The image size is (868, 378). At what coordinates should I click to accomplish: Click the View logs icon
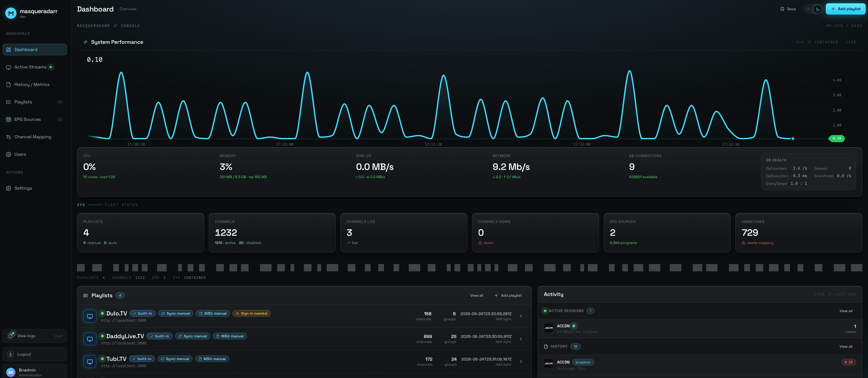pyautogui.click(x=10, y=336)
